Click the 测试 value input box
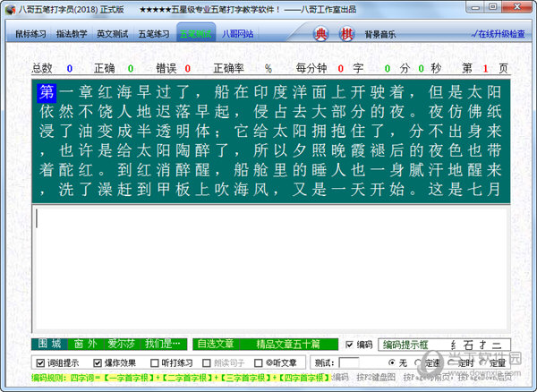The height and width of the screenshot is (392, 537). point(349,362)
